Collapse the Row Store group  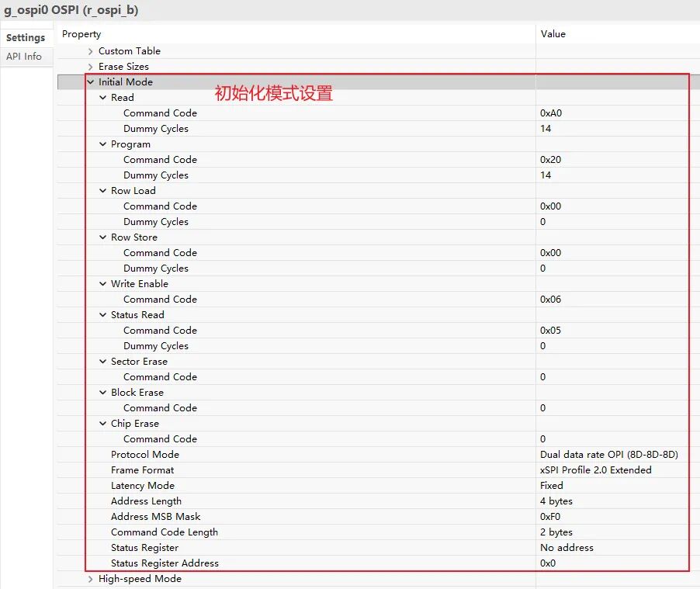point(103,237)
